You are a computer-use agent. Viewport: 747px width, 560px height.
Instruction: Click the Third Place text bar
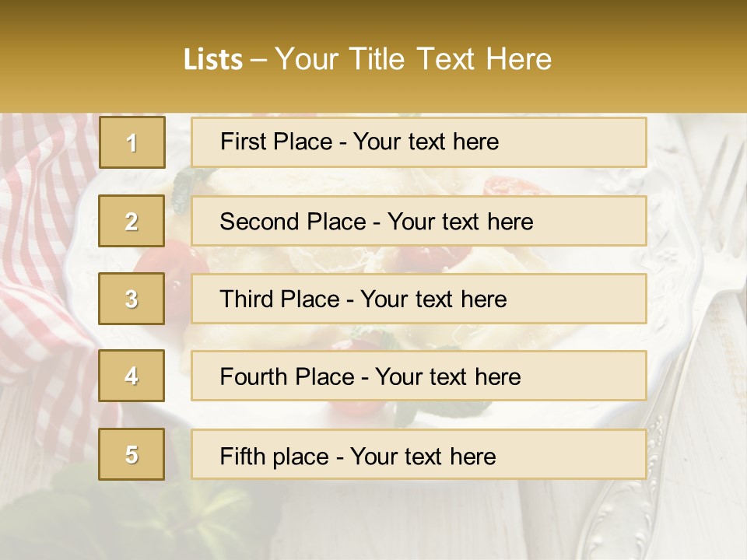click(419, 299)
